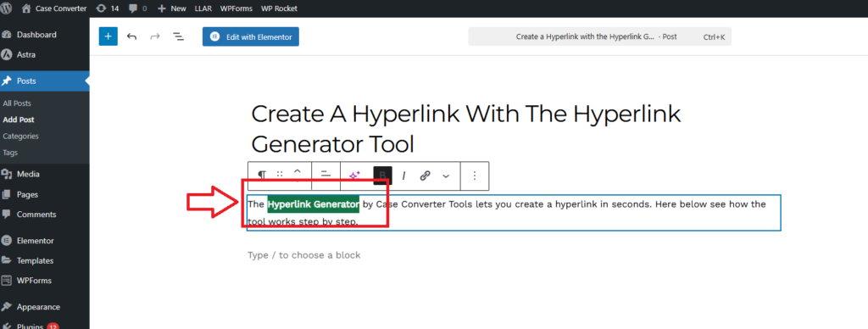Open WPForms in admin bar
This screenshot has height=329, width=868.
(x=236, y=8)
